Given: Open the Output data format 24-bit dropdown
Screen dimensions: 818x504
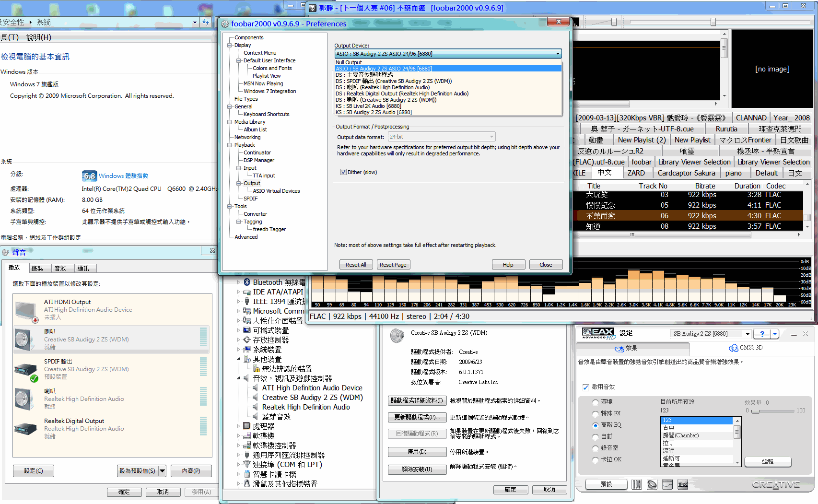Looking at the screenshot, I should [441, 137].
